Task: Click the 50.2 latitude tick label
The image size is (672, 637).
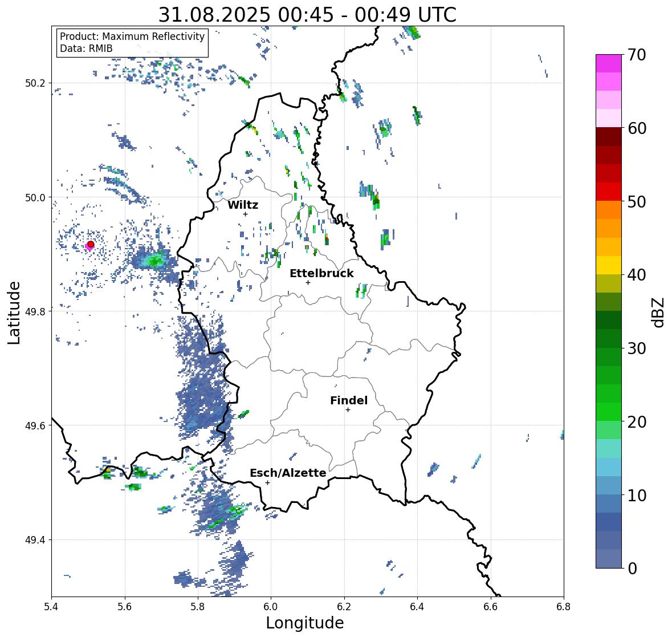Action: (x=36, y=83)
